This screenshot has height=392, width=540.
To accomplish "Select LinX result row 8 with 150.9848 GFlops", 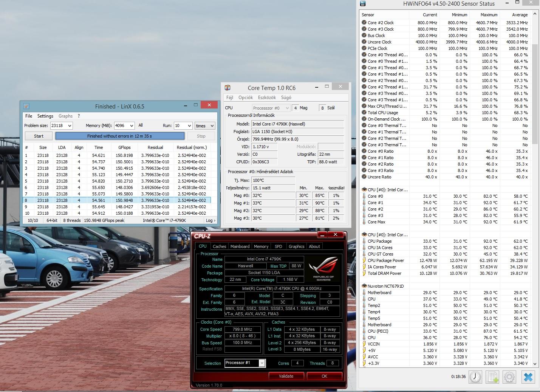I will click(117, 200).
